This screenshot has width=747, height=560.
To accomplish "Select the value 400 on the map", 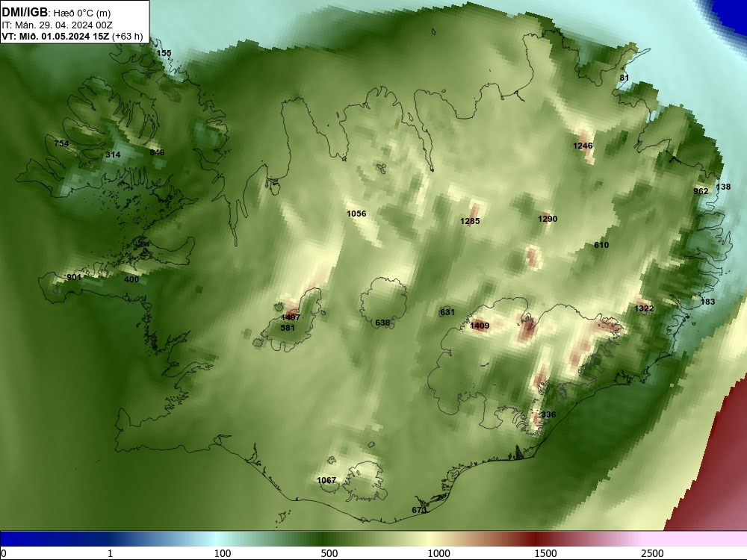I will pyautogui.click(x=131, y=279).
